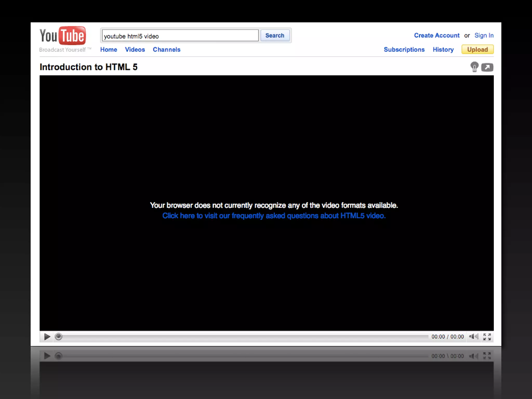532x399 pixels.
Task: Click the Sign In link
Action: (x=484, y=35)
